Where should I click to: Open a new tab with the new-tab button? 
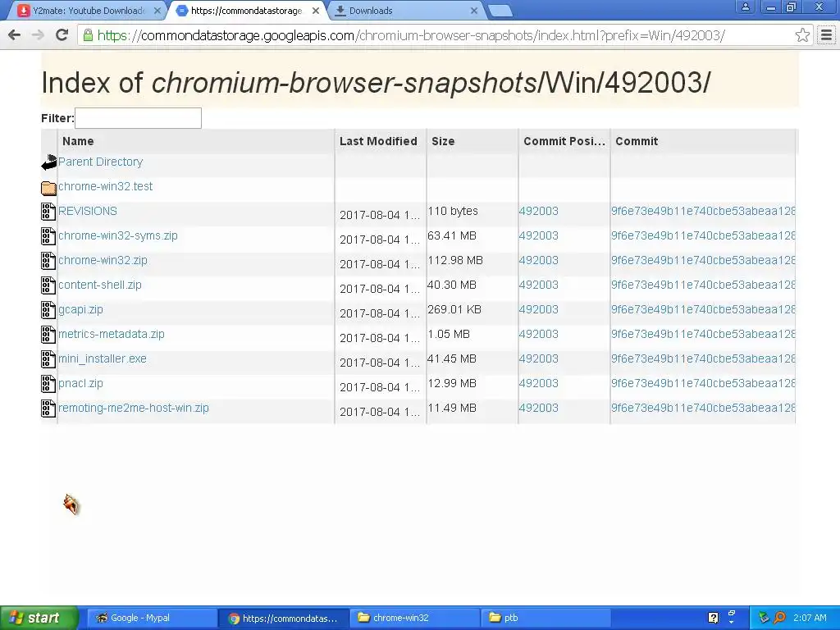tap(500, 11)
